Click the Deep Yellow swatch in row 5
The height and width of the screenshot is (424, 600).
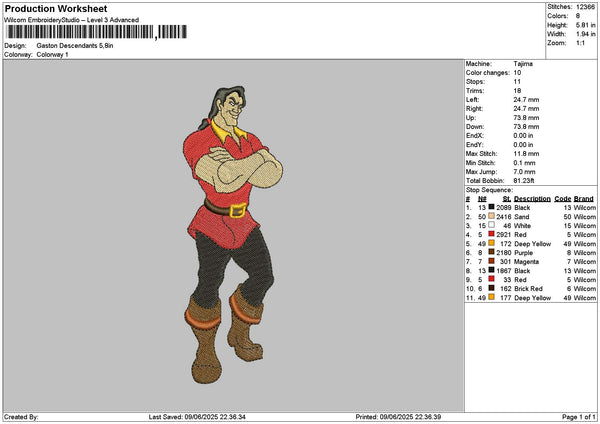[x=491, y=243]
